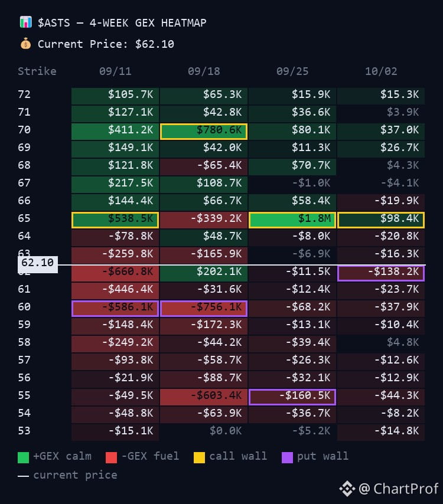Click the $780.6K call wall cell
Image resolution: width=443 pixels, height=504 pixels.
click(x=204, y=132)
